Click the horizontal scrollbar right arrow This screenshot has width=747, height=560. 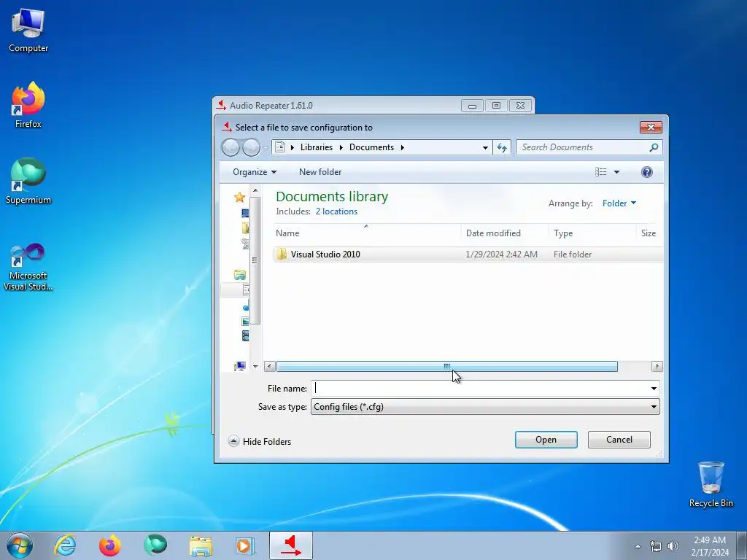click(657, 366)
